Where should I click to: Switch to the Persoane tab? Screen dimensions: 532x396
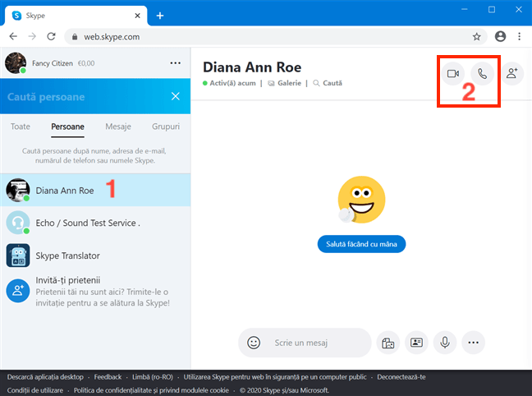[x=68, y=127]
